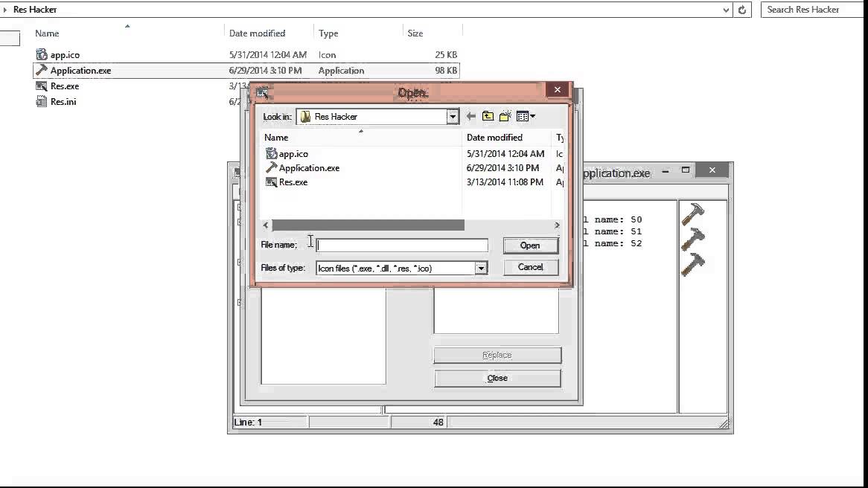Expand the Look in folder dropdown
Viewport: 868px width, 488px height.
point(453,117)
